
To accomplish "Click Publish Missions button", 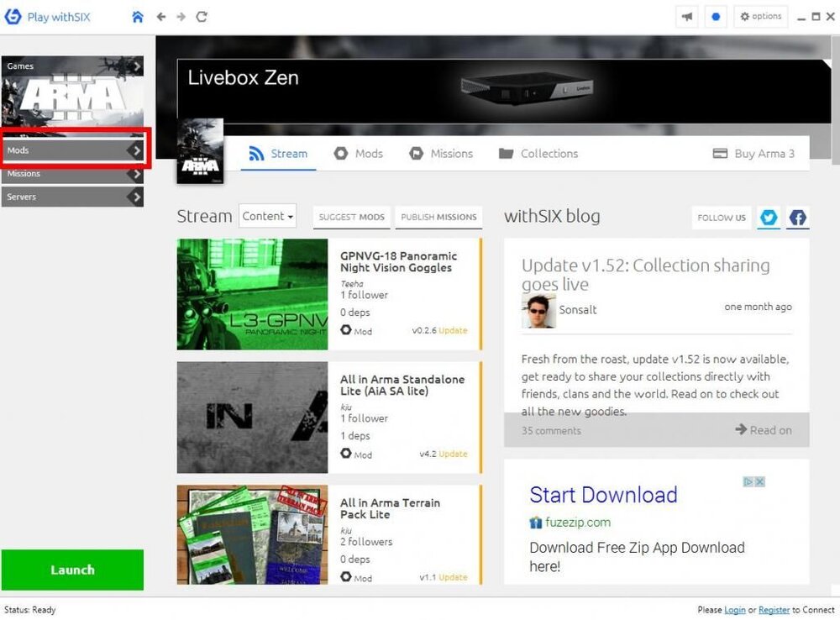I will [x=438, y=217].
